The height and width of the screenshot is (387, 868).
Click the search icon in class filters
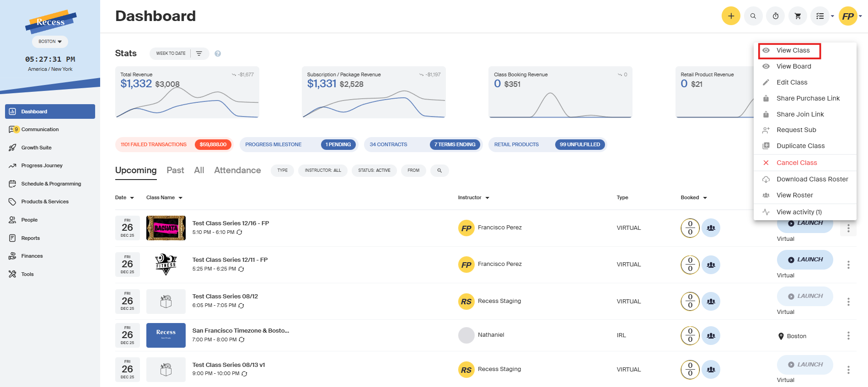pos(439,170)
